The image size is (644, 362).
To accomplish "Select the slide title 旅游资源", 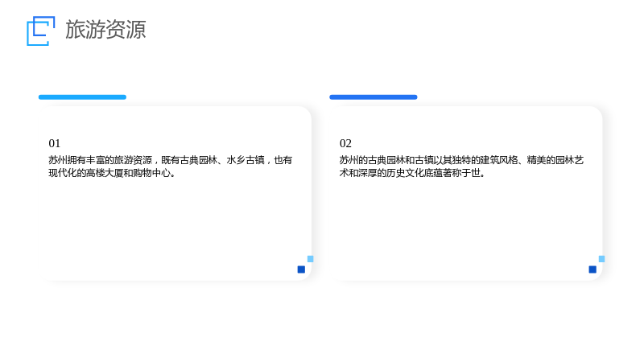I will pyautogui.click(x=105, y=30).
